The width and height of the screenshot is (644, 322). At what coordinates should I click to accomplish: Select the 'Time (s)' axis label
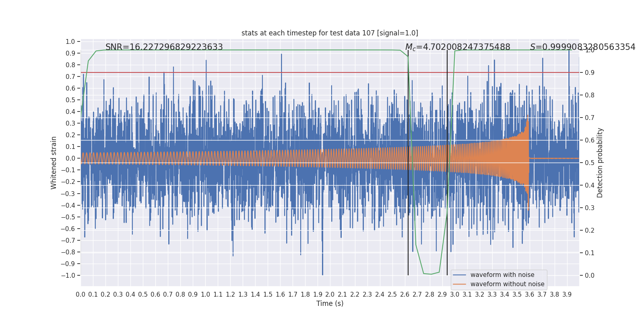pyautogui.click(x=330, y=303)
